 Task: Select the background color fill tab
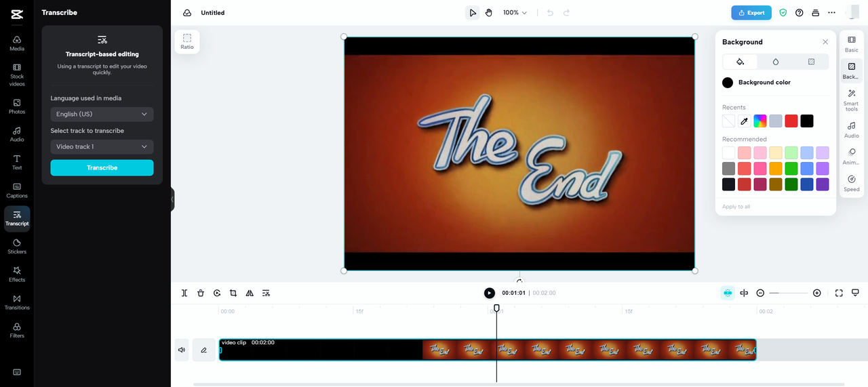741,62
